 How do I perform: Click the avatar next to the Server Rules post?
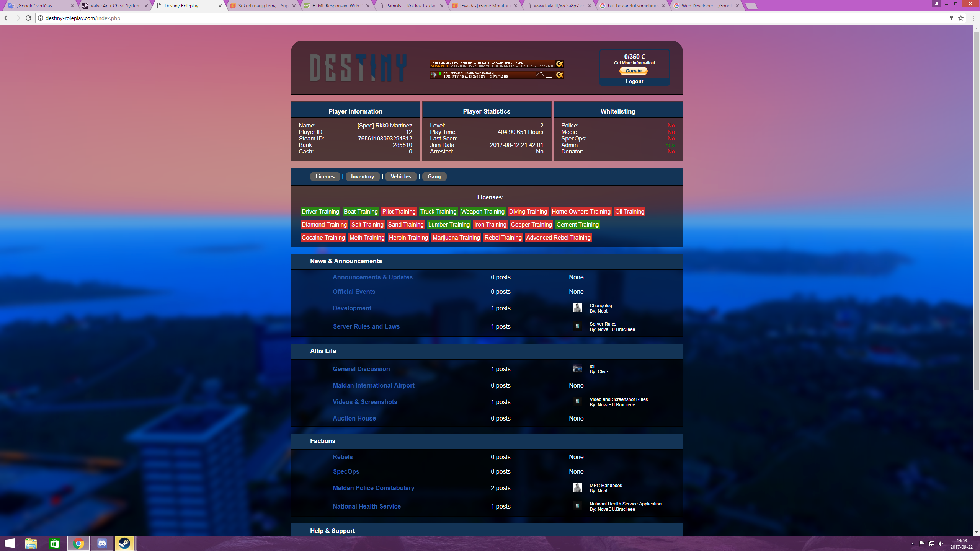[577, 326]
